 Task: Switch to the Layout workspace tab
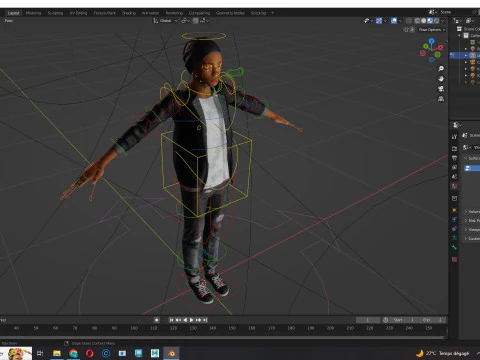coord(13,13)
